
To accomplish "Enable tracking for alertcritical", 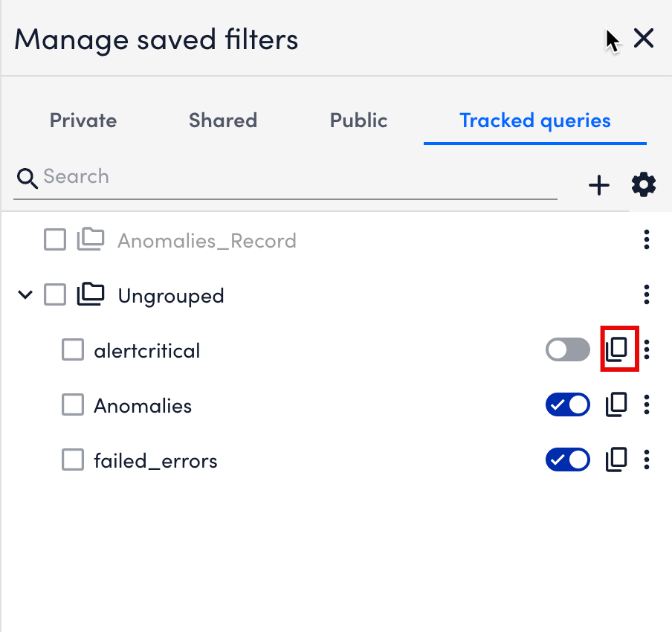I will [568, 349].
